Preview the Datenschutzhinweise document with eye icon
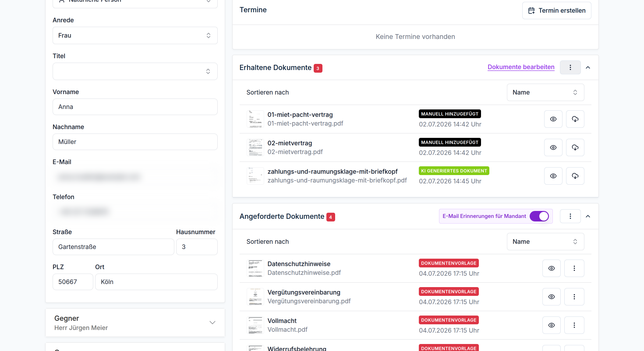This screenshot has height=351, width=644. [552, 268]
